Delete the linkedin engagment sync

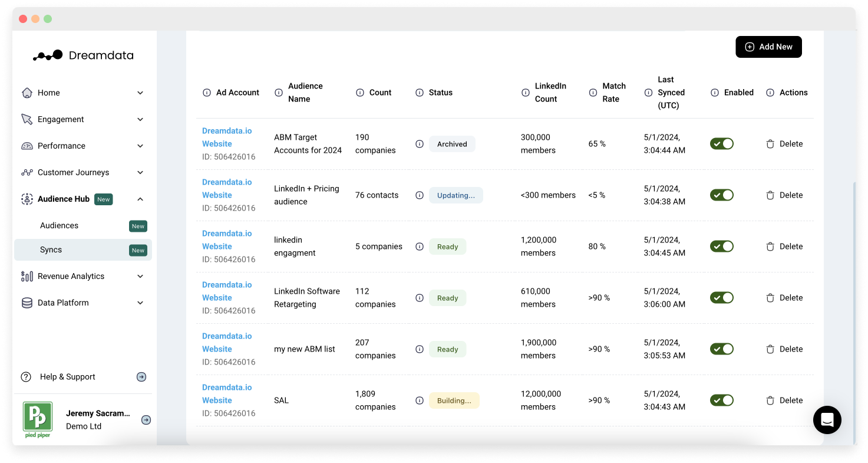[784, 247]
